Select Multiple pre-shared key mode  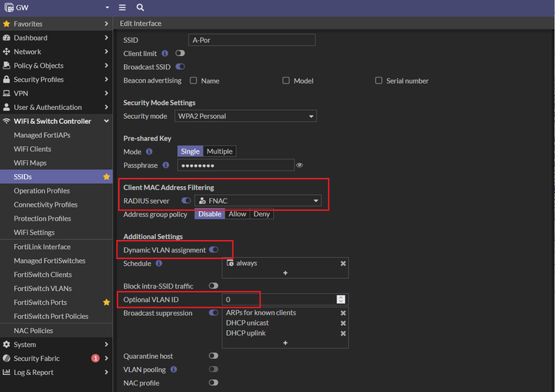pos(219,151)
